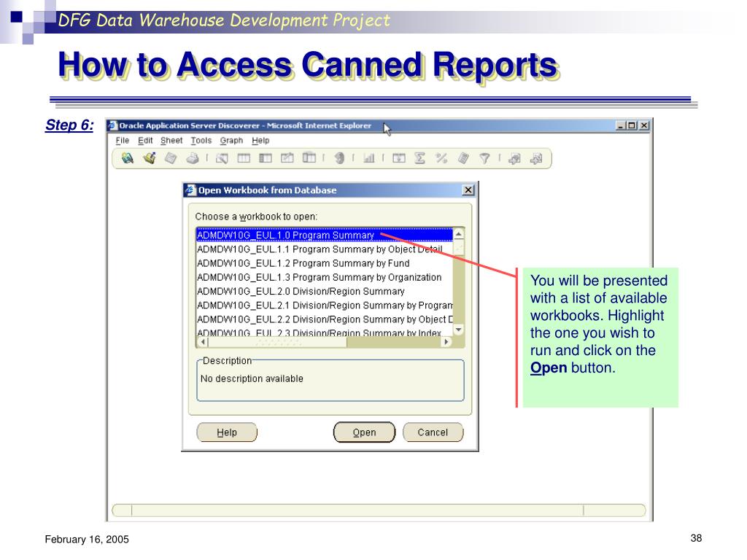Image resolution: width=747 pixels, height=560 pixels.
Task: Select EUL.2.0 Division/Region Summary workbook
Action: pyautogui.click(x=325, y=292)
